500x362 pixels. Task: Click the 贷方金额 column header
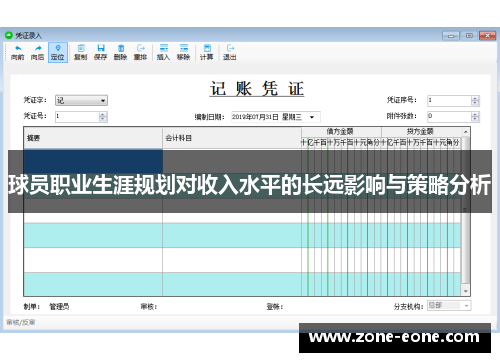421,131
